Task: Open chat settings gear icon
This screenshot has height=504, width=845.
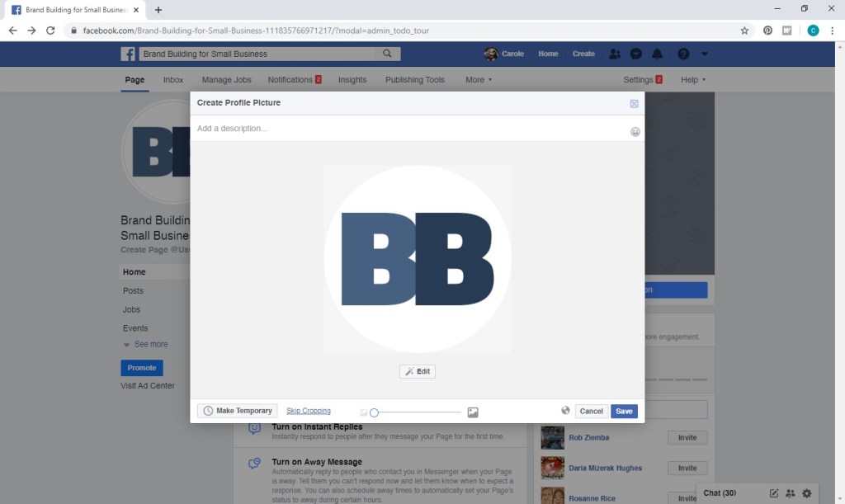Action: point(807,493)
